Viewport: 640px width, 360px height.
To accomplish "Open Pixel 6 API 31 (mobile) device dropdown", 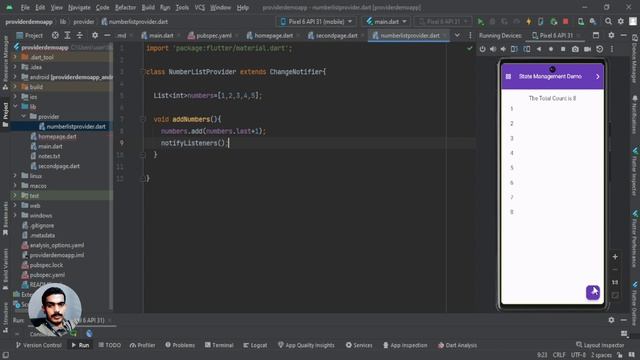I will coord(316,22).
